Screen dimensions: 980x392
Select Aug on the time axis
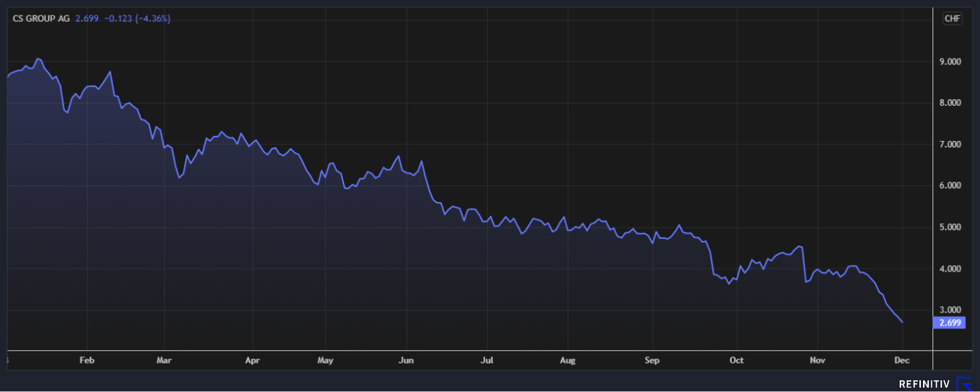coord(567,360)
